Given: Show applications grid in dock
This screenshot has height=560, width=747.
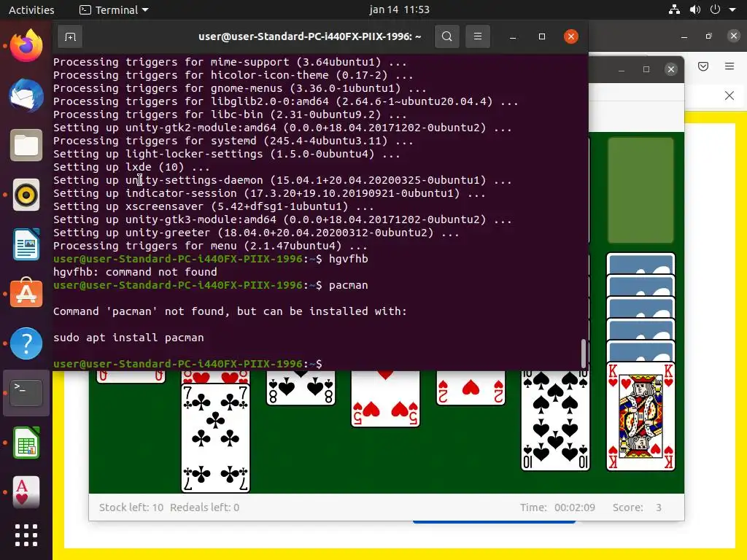Looking at the screenshot, I should (26, 535).
